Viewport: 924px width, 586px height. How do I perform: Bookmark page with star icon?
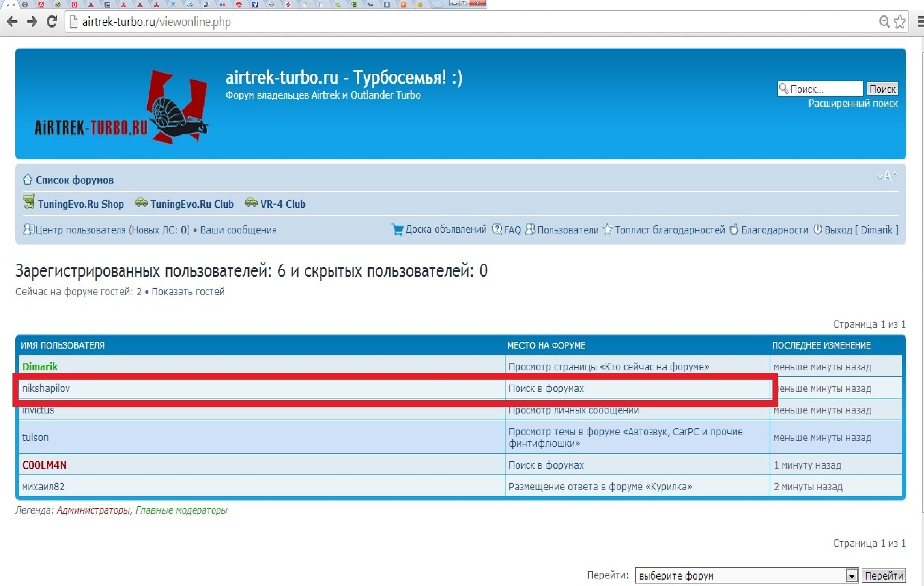pyautogui.click(x=900, y=21)
